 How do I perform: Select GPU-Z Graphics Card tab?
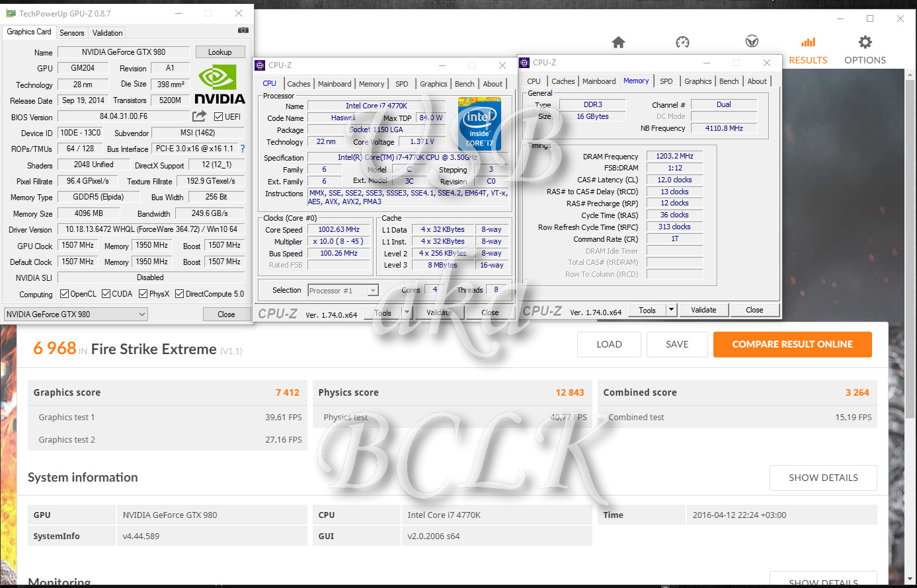tap(29, 32)
